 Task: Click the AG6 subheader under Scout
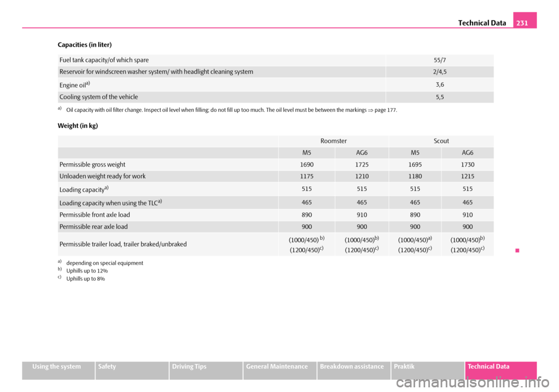pos(468,153)
